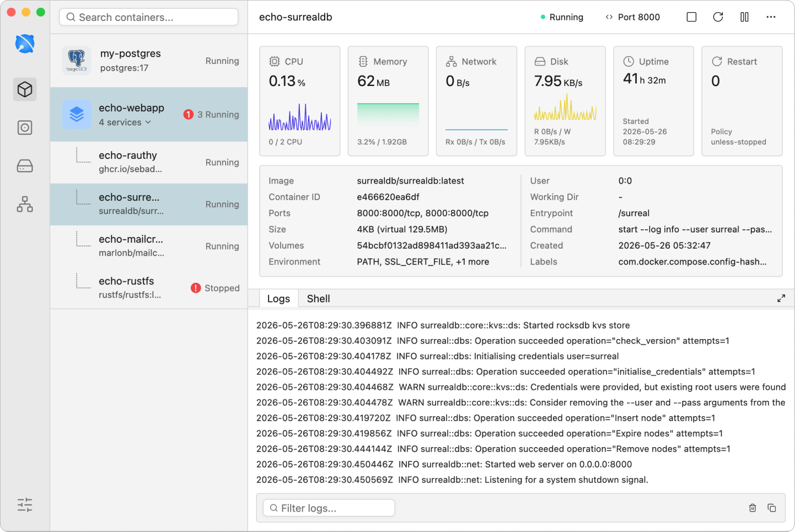Click the echo-surrealdb title in header
The height and width of the screenshot is (532, 795).
click(x=296, y=17)
